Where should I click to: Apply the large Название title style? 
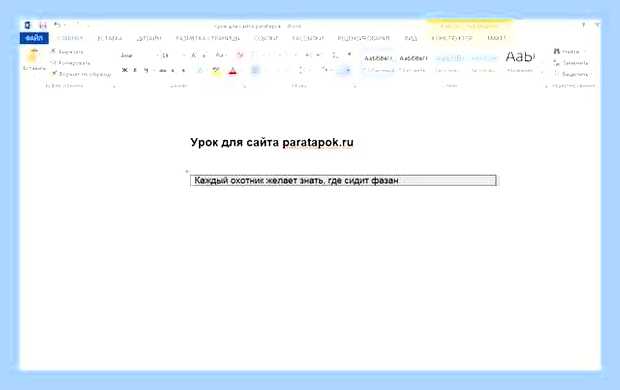point(520,61)
